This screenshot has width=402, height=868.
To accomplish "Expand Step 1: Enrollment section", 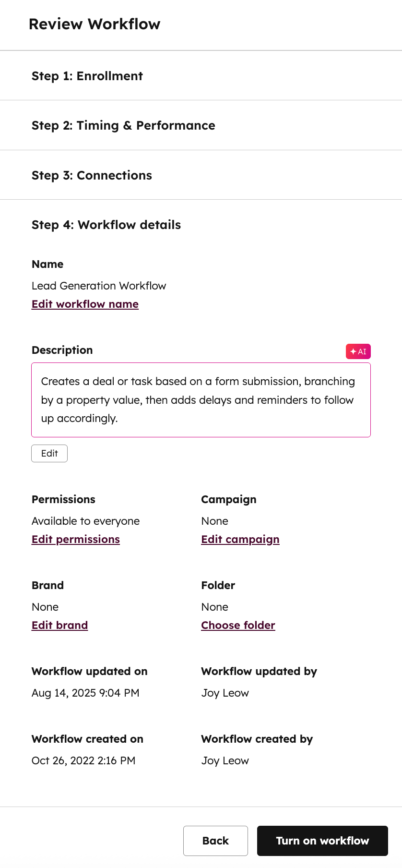I will (87, 76).
